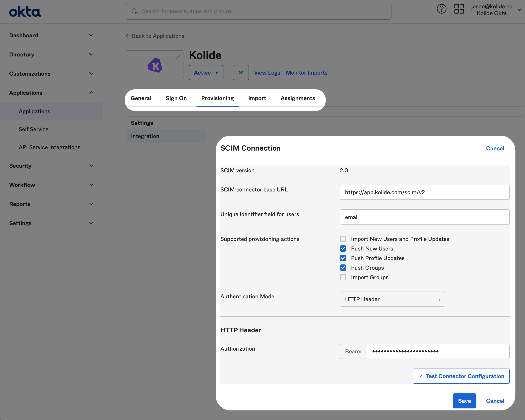This screenshot has height=420, width=525.
Task: Open the Applications sub-item in sidebar
Action: [51, 111]
